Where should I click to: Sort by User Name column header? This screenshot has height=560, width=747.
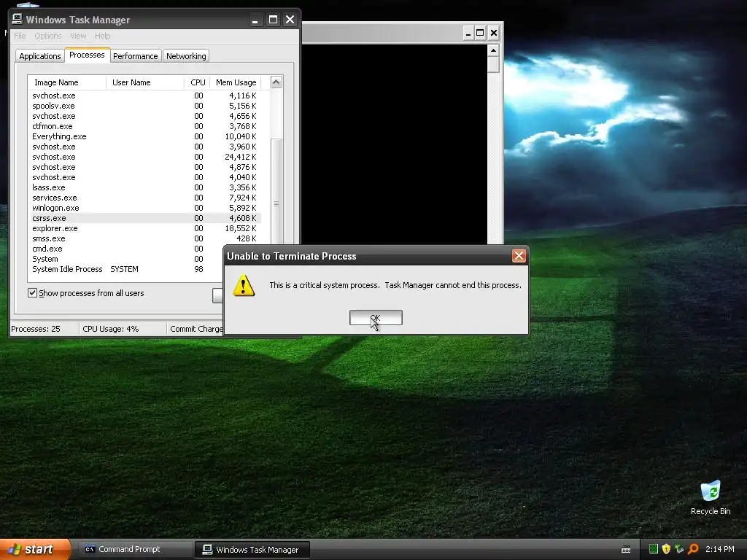[x=145, y=82]
